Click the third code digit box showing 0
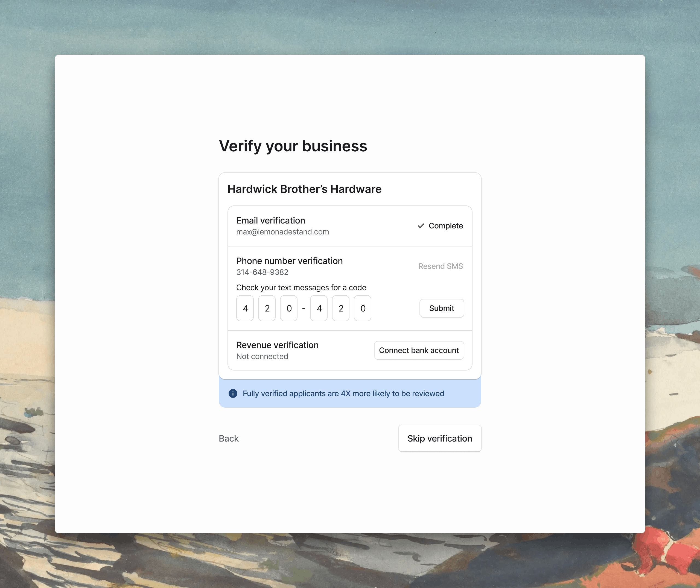700x588 pixels. point(289,308)
